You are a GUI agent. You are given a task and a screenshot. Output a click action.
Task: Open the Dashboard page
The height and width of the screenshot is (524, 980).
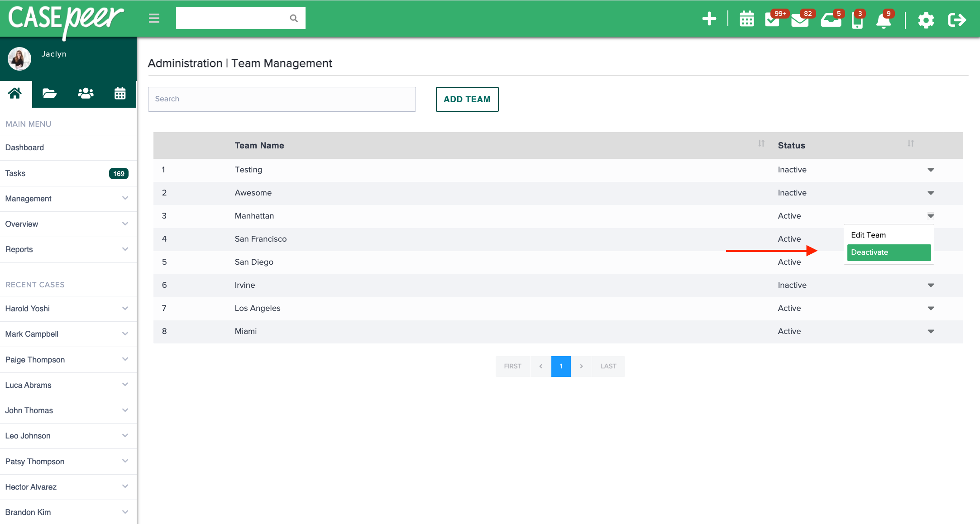click(x=24, y=148)
